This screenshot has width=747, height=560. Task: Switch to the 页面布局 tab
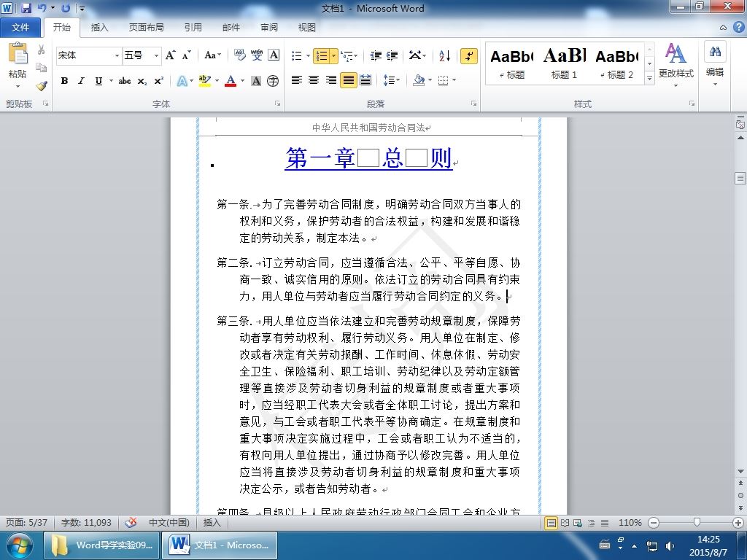point(146,27)
